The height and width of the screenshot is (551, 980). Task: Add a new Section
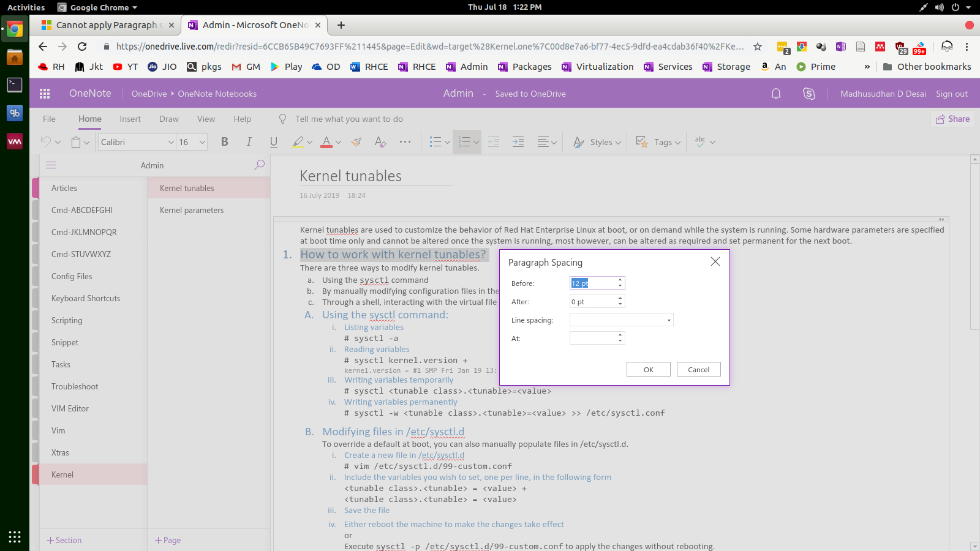tap(64, 540)
